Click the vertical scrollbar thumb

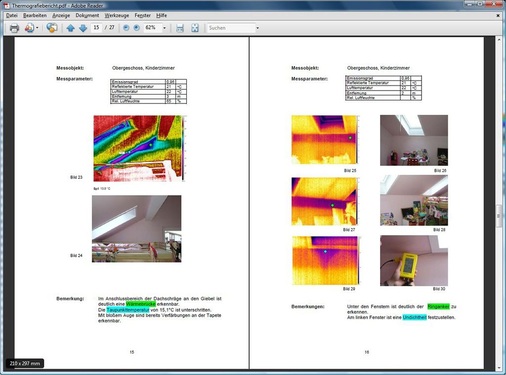point(499,216)
